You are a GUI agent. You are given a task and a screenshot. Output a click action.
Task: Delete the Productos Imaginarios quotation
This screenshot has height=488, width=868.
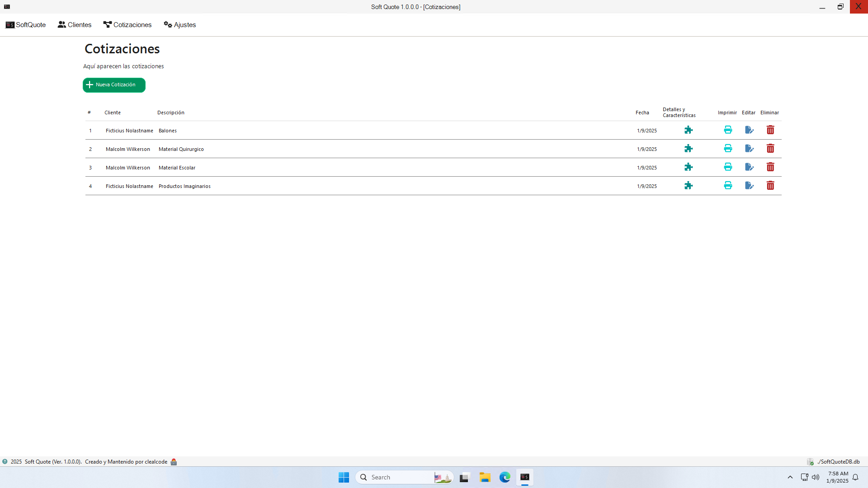pos(770,186)
